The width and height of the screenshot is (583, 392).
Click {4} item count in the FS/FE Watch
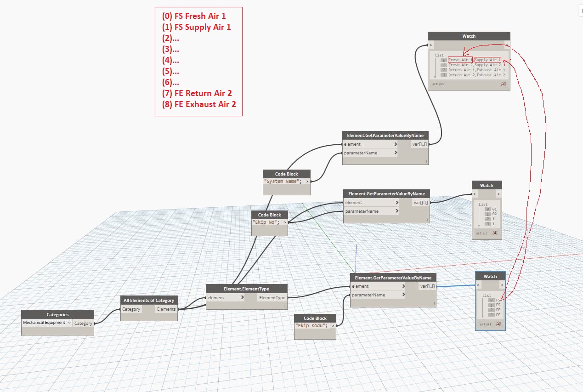point(498,324)
